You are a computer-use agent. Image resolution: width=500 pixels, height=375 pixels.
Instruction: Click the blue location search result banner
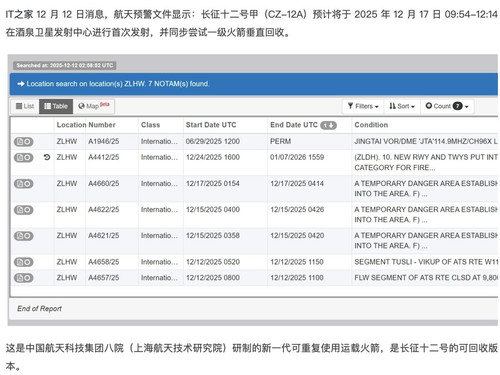tap(254, 84)
